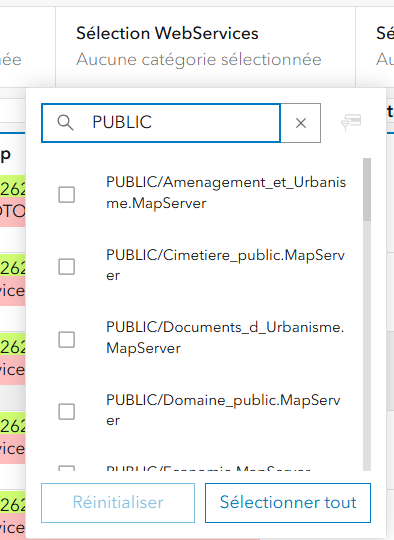The image size is (394, 540).
Task: Click Aucune catégorie sélectionnée under Sélection WebServices
Action: pyautogui.click(x=199, y=60)
